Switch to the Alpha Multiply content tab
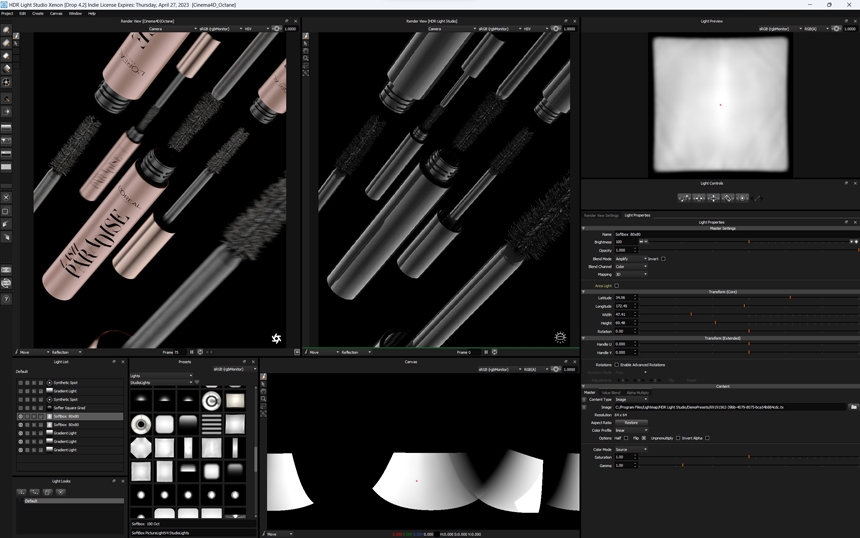Screen dimensions: 860x538 pos(637,393)
